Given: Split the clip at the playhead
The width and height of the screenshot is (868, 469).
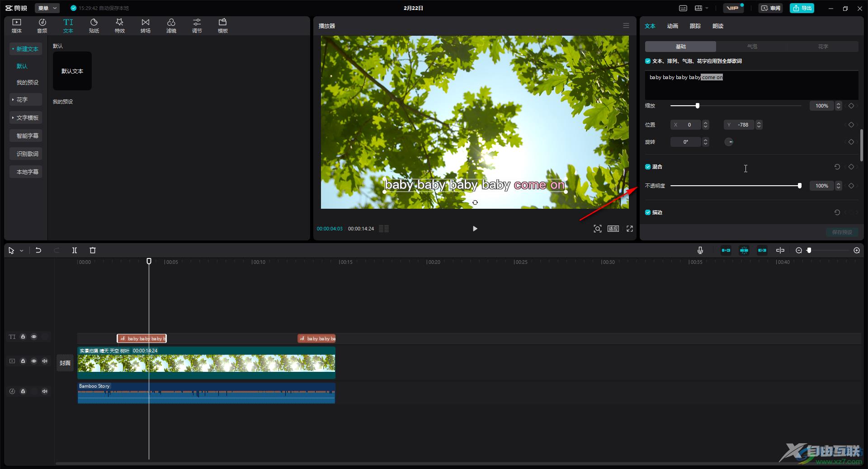Looking at the screenshot, I should [75, 250].
